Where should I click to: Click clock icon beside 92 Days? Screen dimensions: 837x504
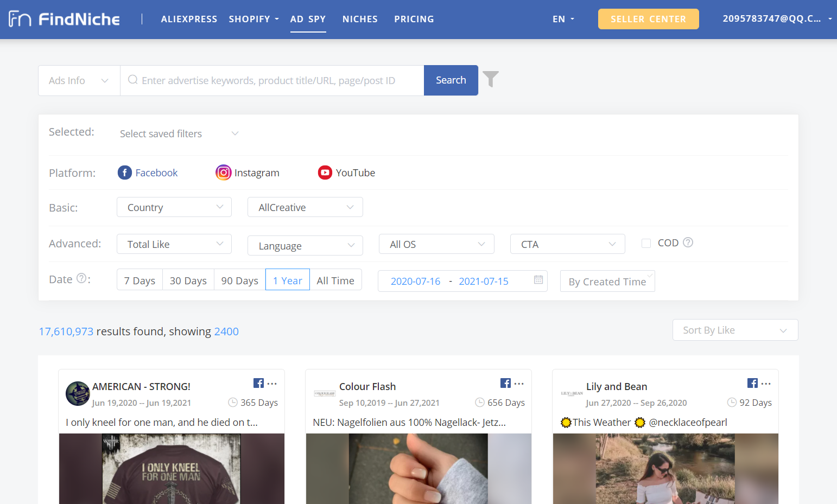point(732,403)
